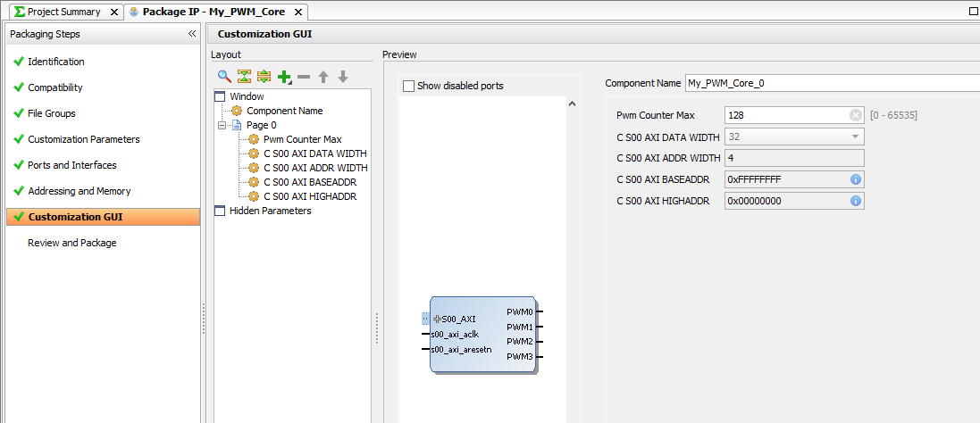Viewport: 980px width, 423px height.
Task: Click the PWM2 port label on block
Action: click(x=519, y=342)
